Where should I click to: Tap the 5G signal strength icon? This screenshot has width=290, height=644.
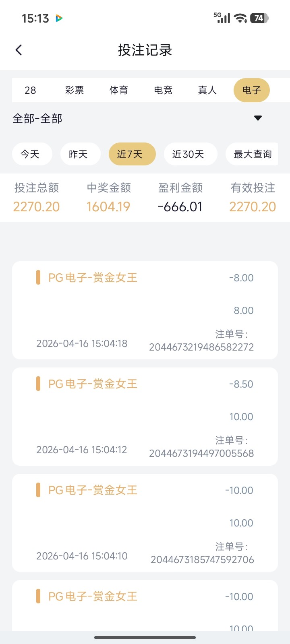click(222, 18)
